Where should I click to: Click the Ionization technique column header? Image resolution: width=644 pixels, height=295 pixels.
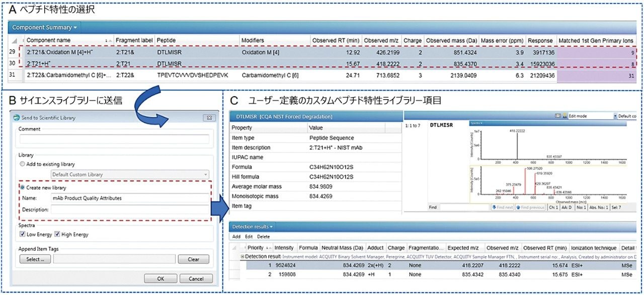[594, 248]
